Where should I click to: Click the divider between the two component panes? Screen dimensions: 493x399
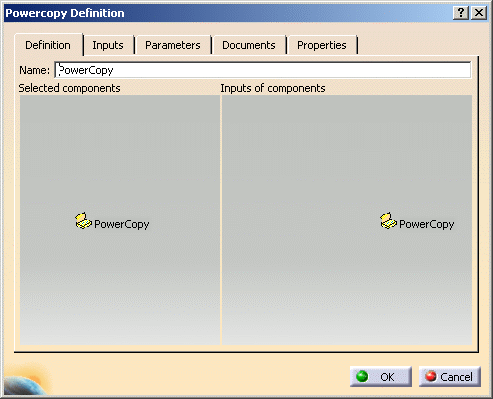pos(221,220)
